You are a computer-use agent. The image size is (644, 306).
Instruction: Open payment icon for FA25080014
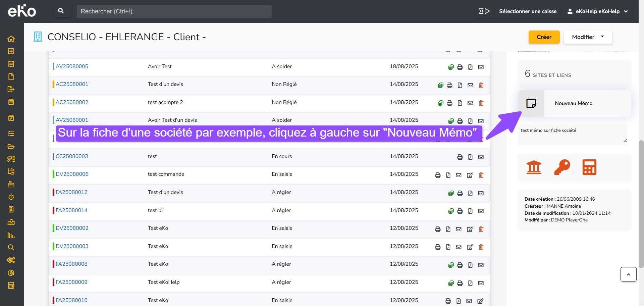click(451, 211)
